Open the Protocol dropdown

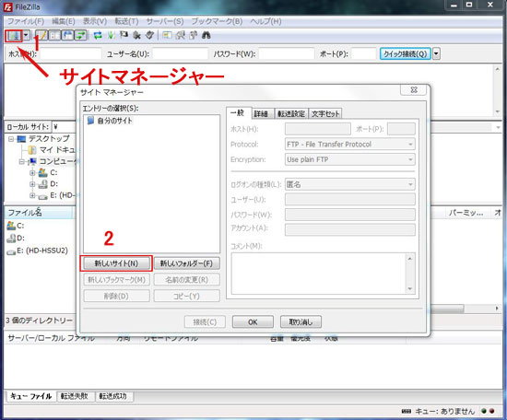(350, 144)
